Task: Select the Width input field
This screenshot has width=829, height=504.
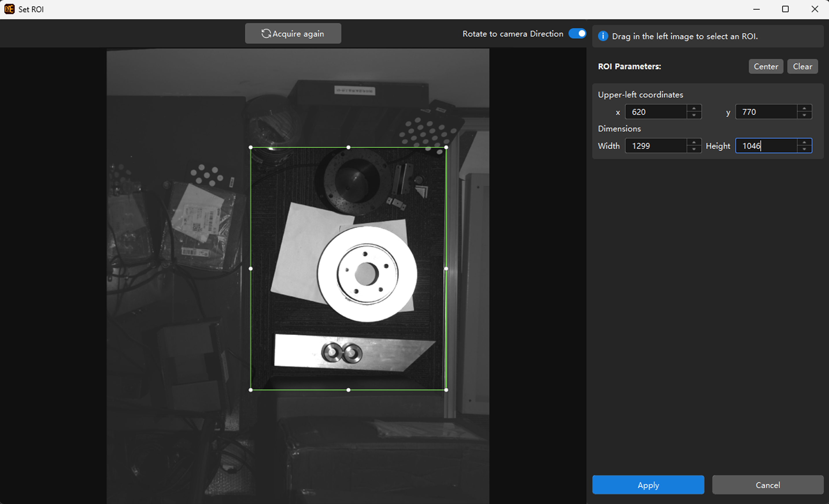Action: coord(656,146)
